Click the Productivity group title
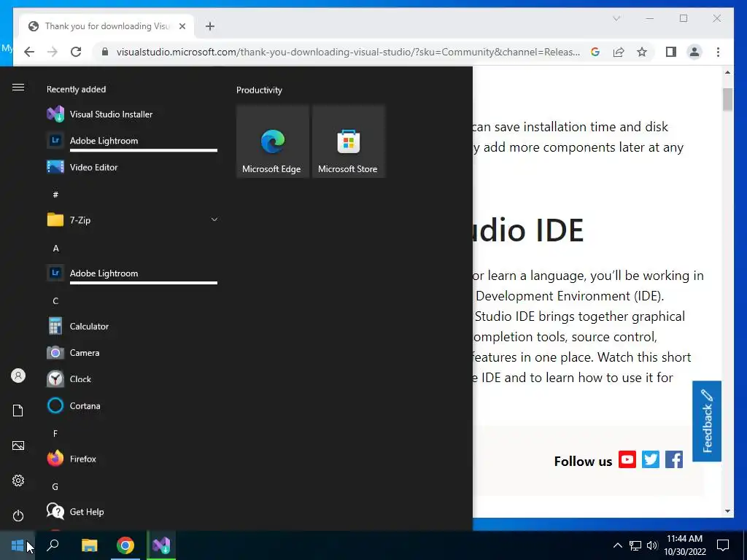The height and width of the screenshot is (560, 747). click(x=259, y=90)
